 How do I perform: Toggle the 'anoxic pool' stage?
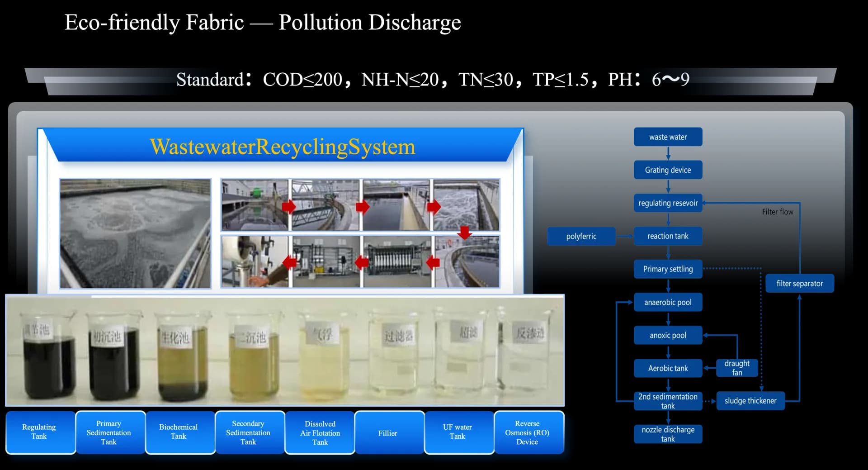pos(668,335)
